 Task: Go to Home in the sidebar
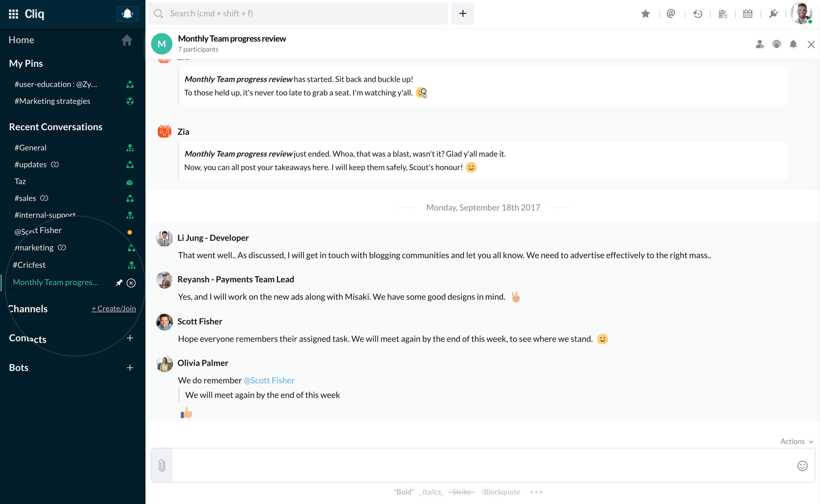pyautogui.click(x=21, y=40)
